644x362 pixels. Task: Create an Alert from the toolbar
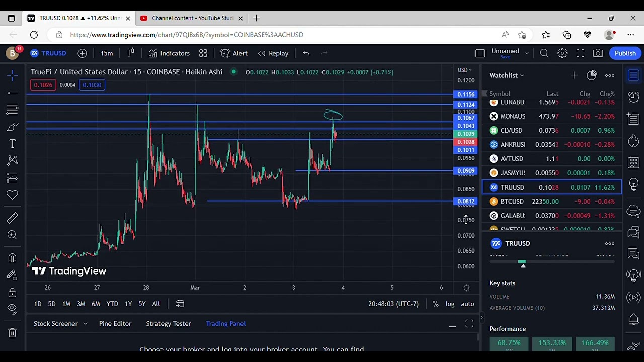tap(234, 53)
